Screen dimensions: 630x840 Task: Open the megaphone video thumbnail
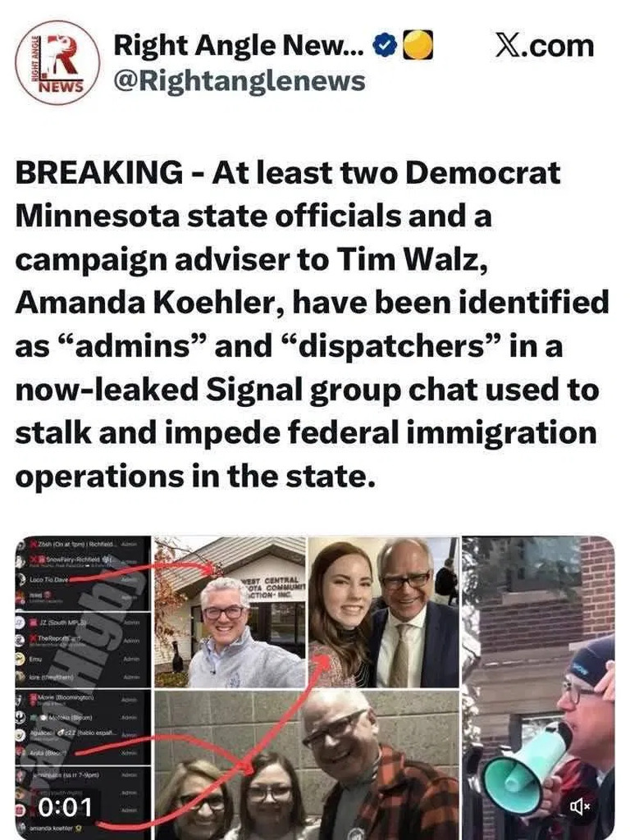point(538,688)
